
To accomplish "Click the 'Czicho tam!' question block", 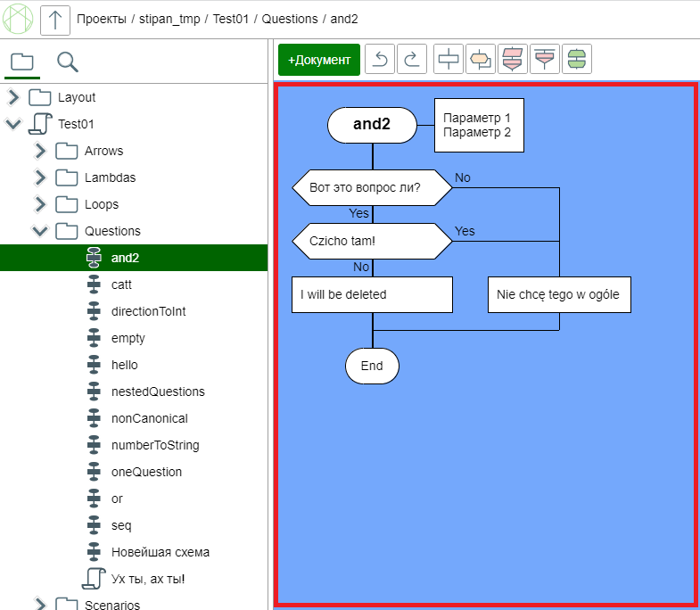I will pyautogui.click(x=372, y=241).
